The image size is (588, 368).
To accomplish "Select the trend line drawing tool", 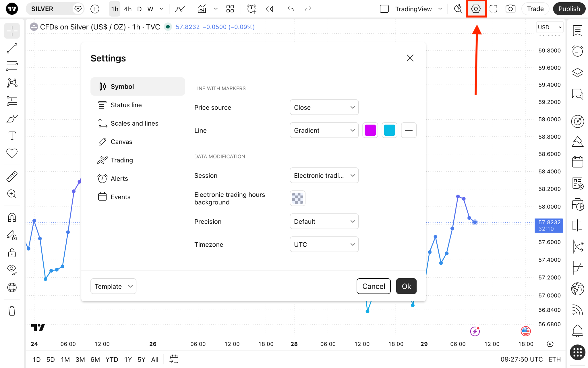I will (12, 48).
